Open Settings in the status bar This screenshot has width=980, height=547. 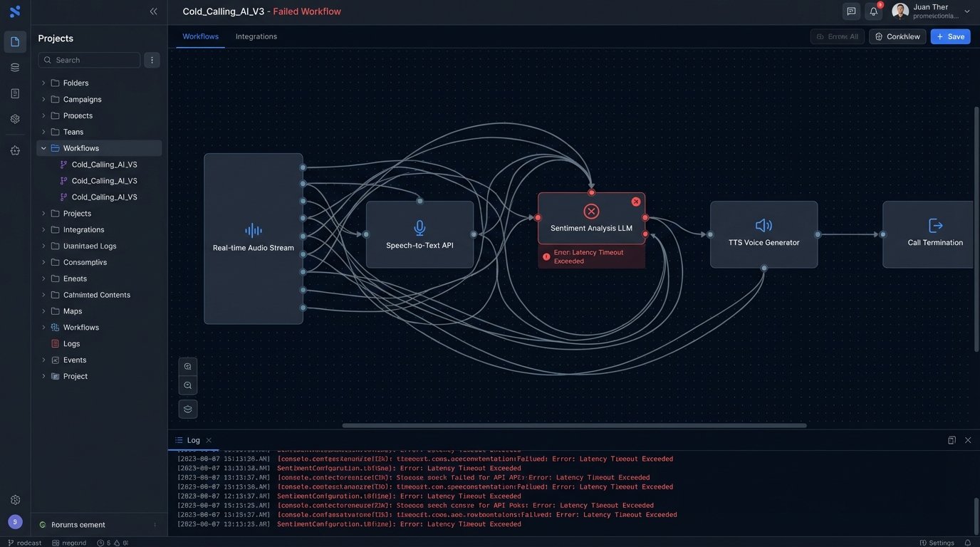point(937,543)
